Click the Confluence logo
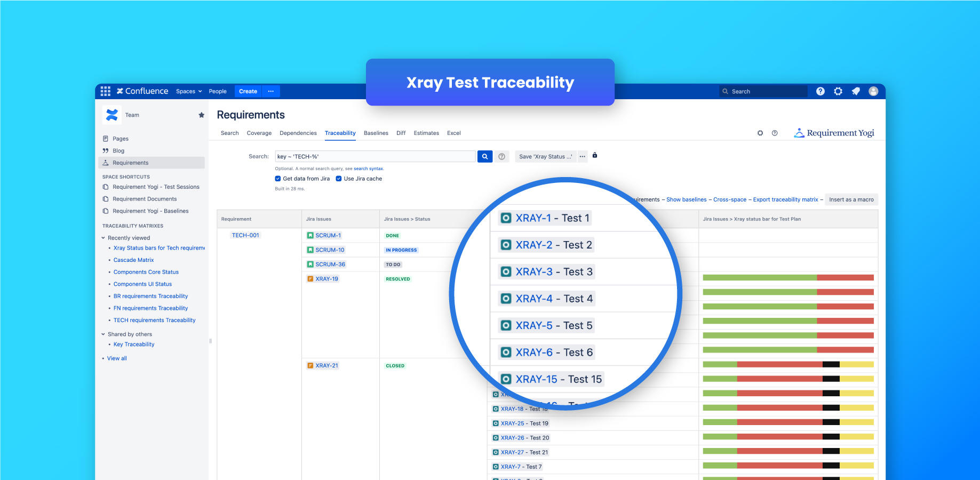The image size is (980, 480). (x=142, y=91)
